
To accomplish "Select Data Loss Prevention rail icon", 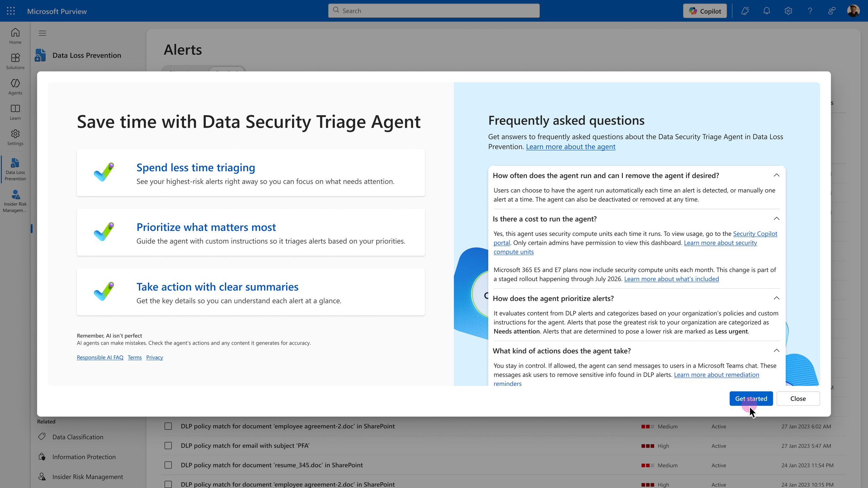I will 15,169.
